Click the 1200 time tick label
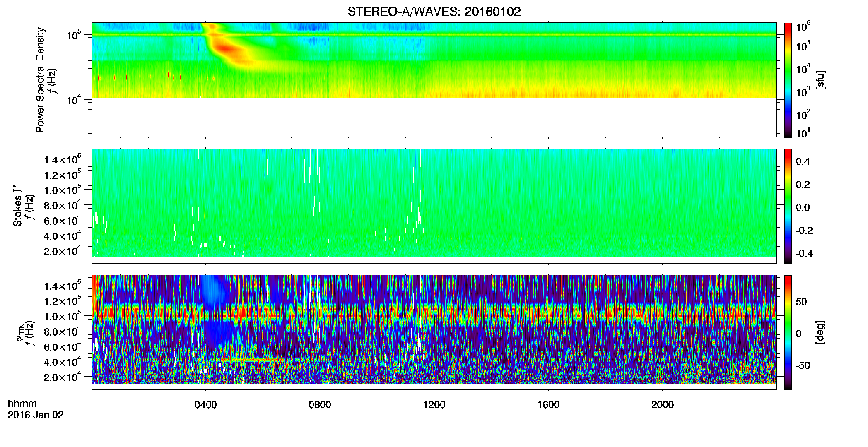This screenshot has width=868, height=447. tap(434, 405)
